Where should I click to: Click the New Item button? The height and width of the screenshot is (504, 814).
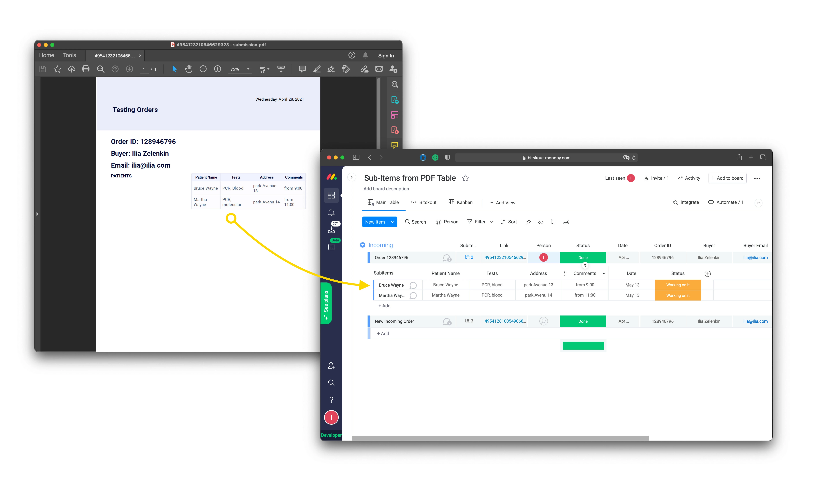click(375, 222)
